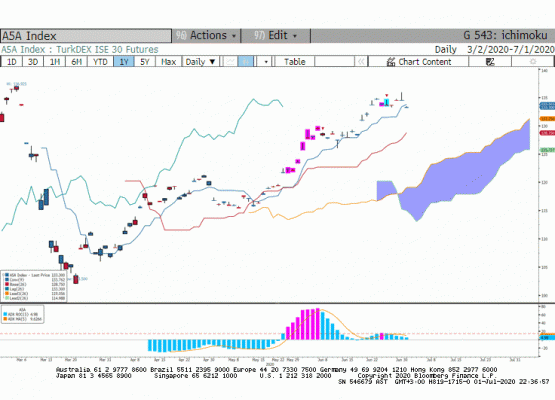Expand the Daily periodicity dropdown
The width and height of the screenshot is (555, 400).
point(200,62)
